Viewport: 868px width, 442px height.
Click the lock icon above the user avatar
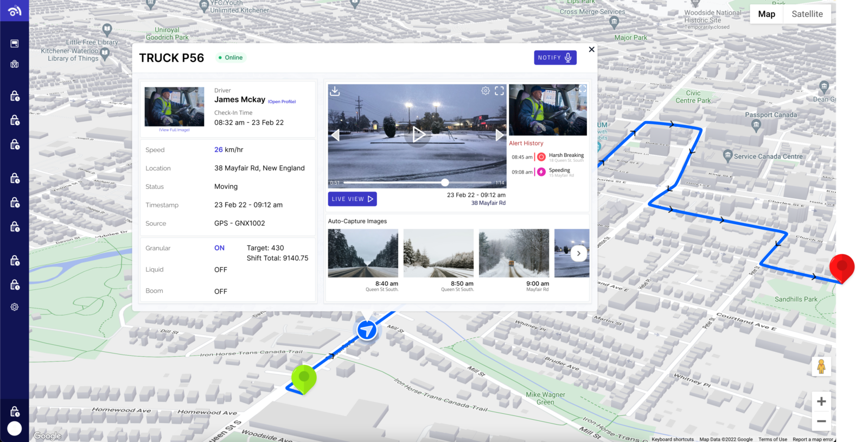click(15, 411)
